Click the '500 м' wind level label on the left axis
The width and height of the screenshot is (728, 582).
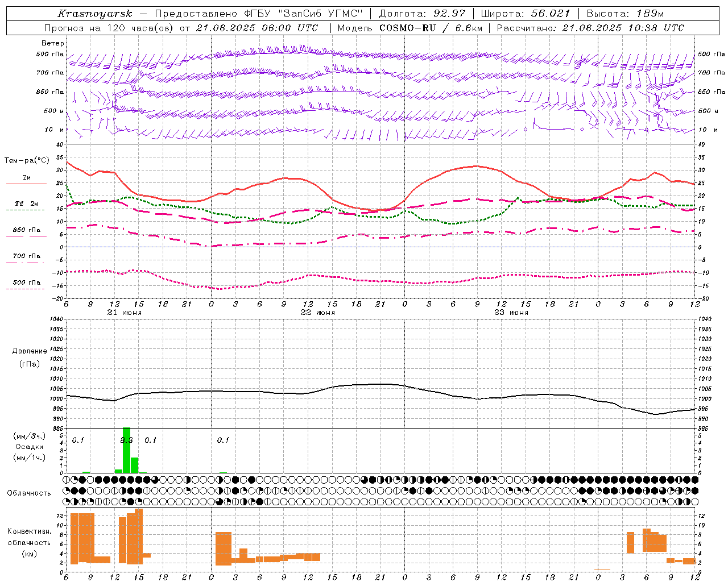tap(54, 111)
